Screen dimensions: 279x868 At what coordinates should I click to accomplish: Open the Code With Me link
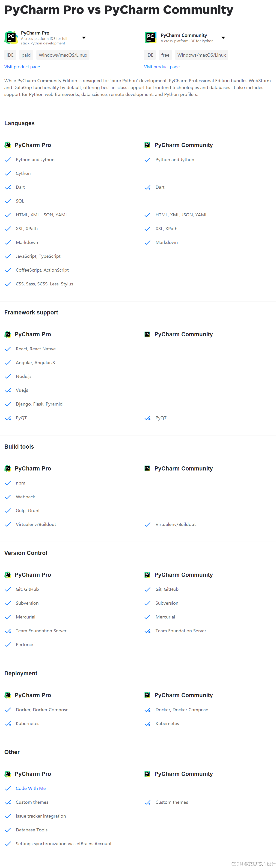[x=31, y=789]
